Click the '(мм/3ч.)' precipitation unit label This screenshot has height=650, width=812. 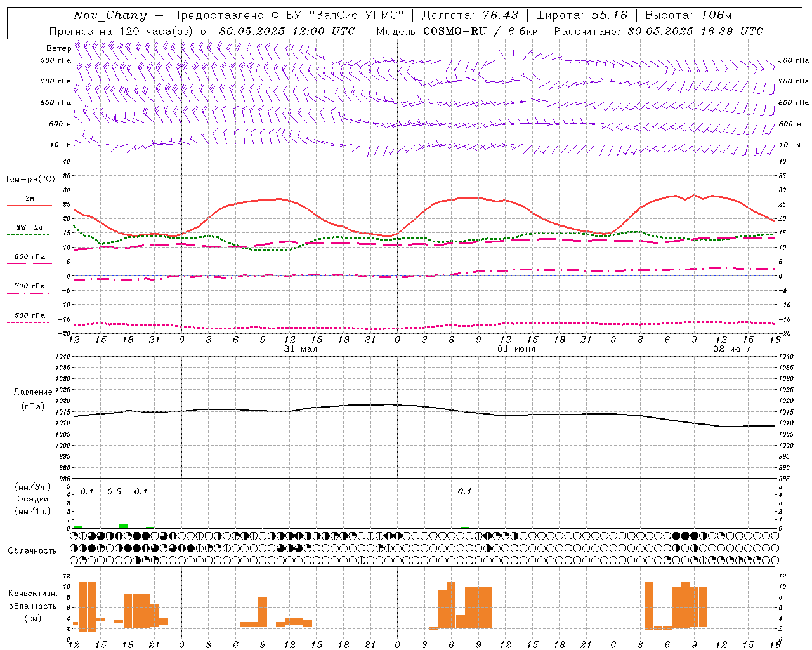(x=33, y=487)
